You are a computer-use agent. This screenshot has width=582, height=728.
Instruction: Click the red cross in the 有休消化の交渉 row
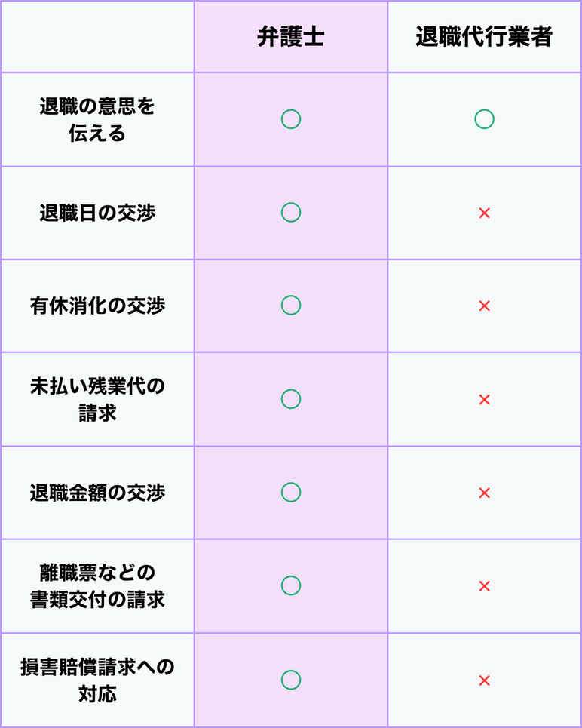[x=484, y=306]
